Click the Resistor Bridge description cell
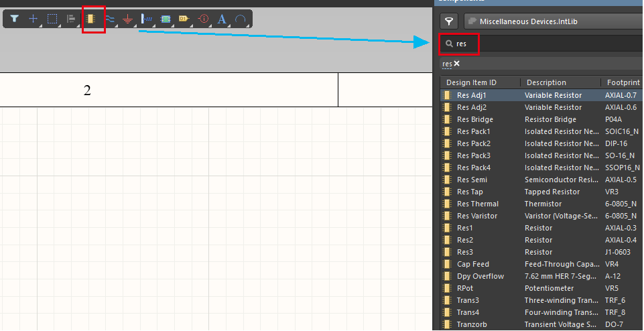This screenshot has height=331, width=644. 550,119
